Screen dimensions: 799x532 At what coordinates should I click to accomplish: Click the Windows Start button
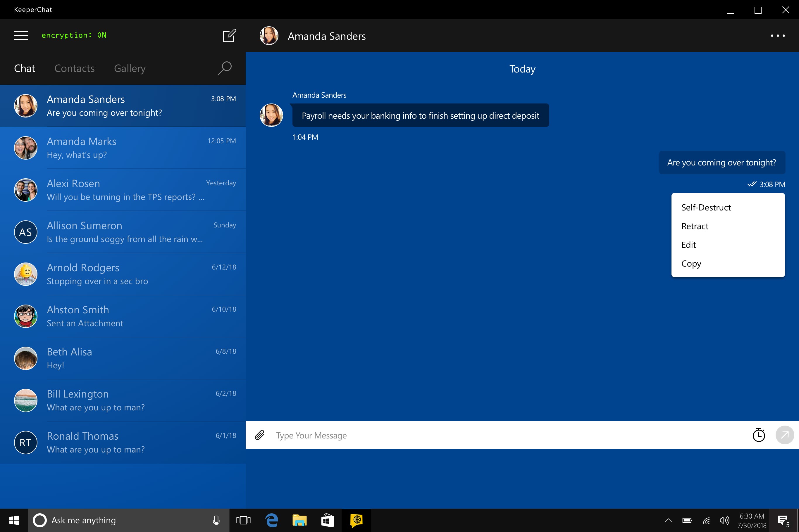(13, 520)
